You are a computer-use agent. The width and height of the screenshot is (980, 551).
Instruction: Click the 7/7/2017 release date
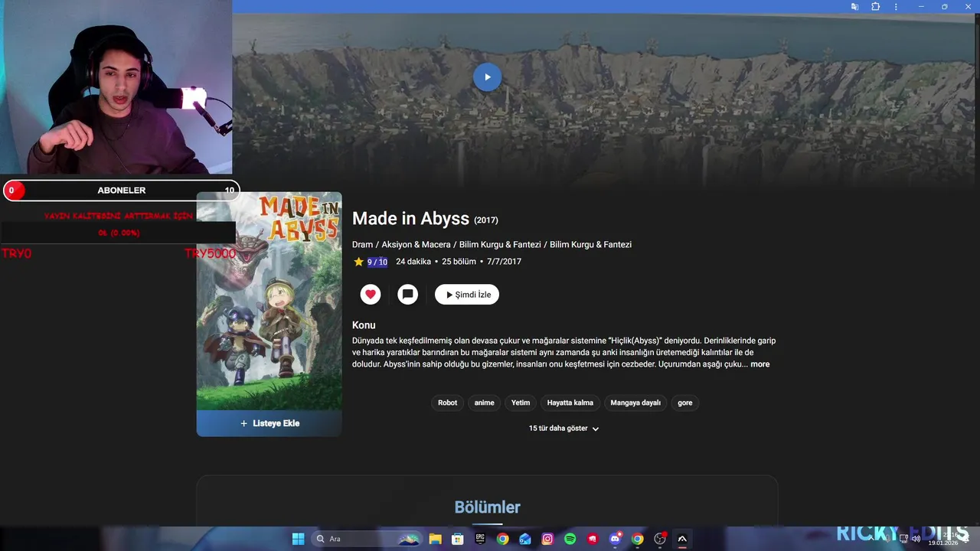click(x=504, y=262)
